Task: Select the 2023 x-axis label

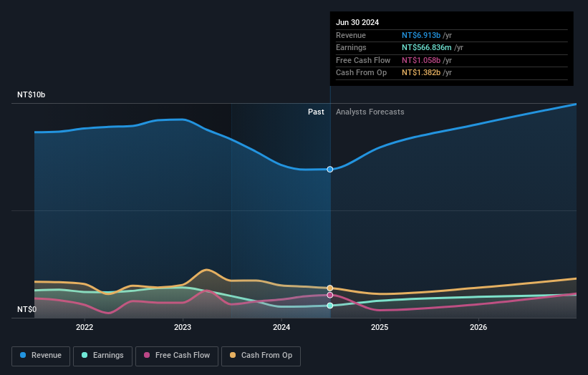Action: tap(183, 327)
